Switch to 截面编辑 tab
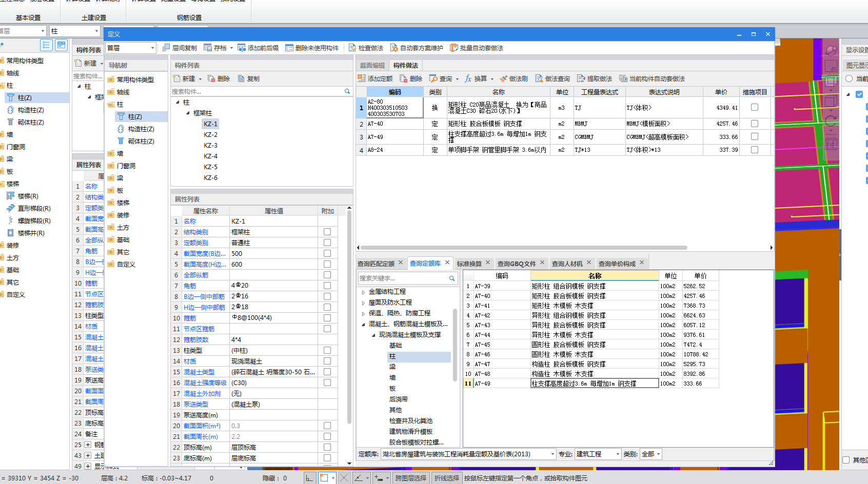The width and height of the screenshot is (868, 484). pyautogui.click(x=372, y=65)
